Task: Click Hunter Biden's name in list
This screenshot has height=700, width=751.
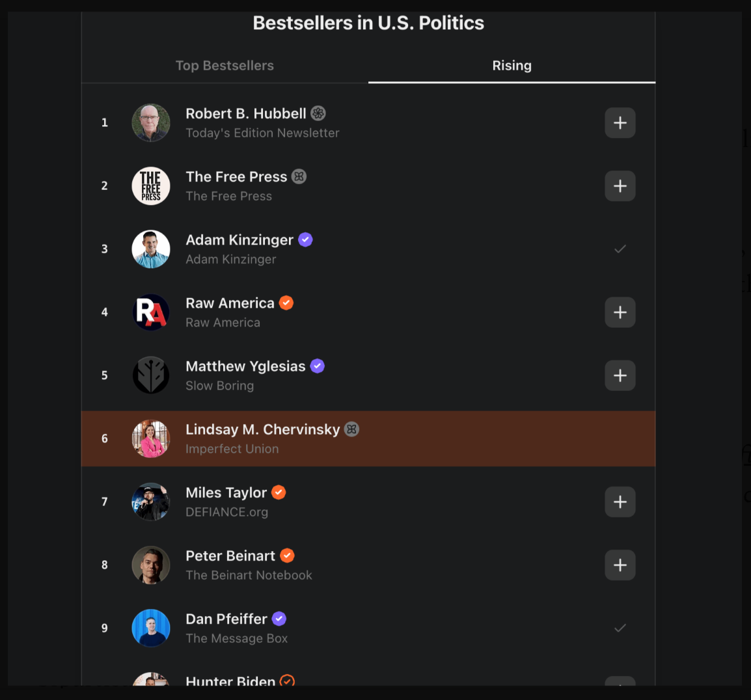Action: [230, 680]
